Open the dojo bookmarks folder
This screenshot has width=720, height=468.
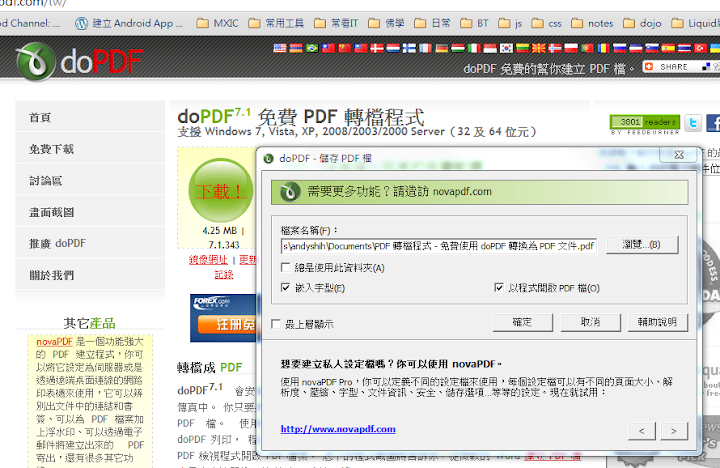click(642, 23)
